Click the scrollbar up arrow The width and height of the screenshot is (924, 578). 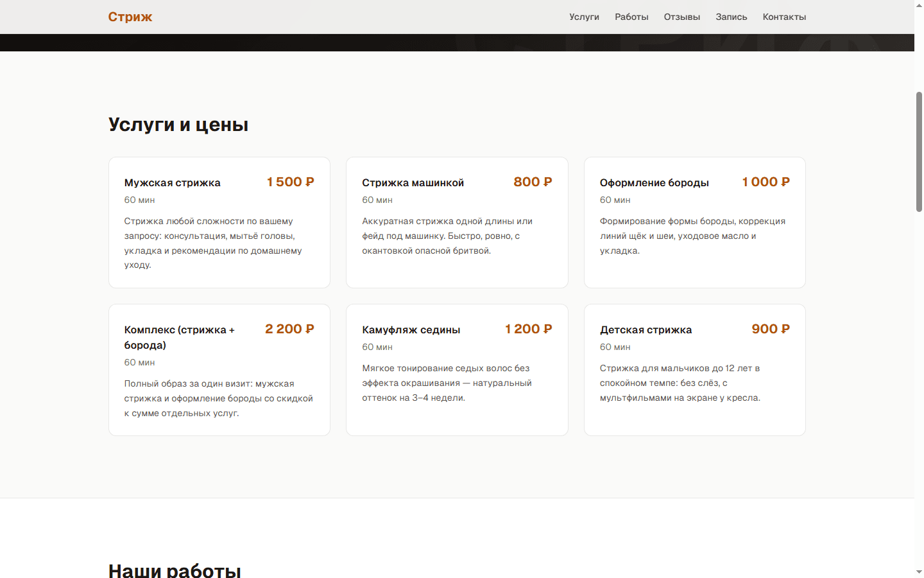point(919,5)
